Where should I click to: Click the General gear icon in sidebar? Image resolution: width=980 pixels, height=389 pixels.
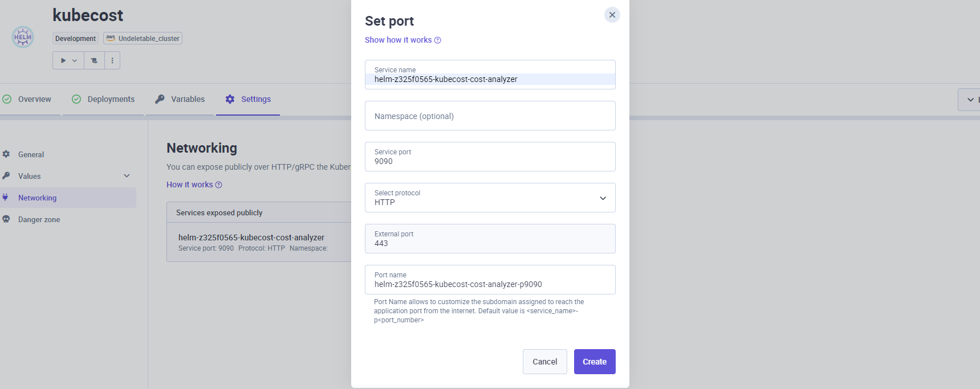[x=6, y=154]
